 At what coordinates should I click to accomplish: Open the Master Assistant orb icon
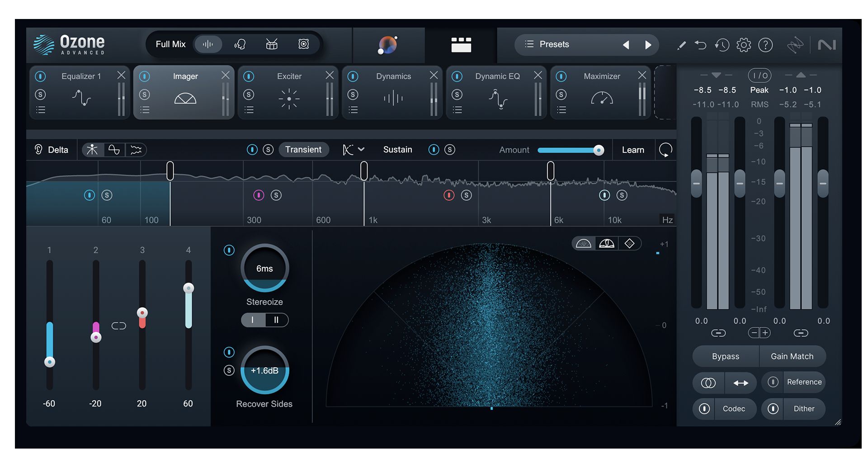387,45
